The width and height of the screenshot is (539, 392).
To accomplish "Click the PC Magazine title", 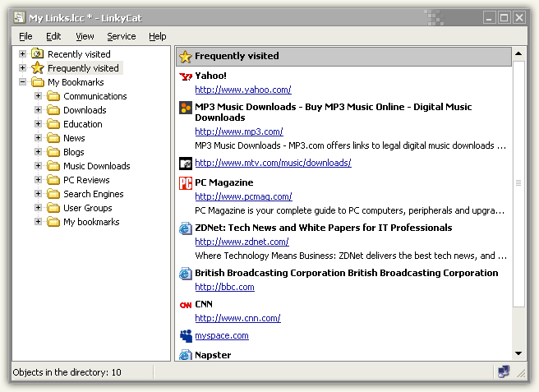I will pos(224,182).
